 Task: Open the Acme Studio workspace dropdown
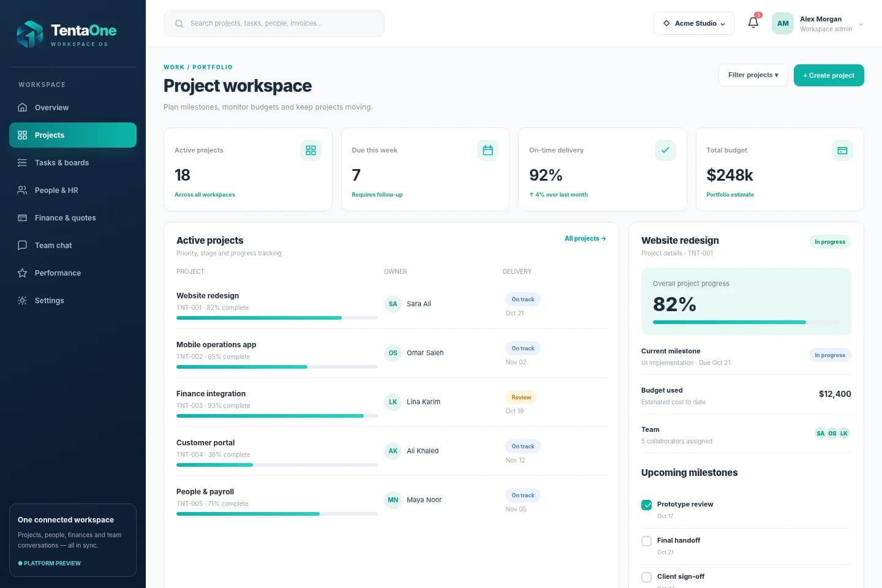tap(694, 23)
